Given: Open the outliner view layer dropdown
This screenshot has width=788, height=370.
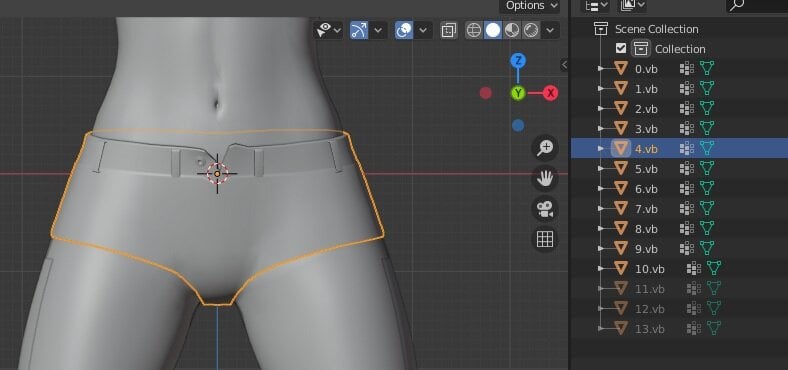Looking at the screenshot, I should pos(633,5).
